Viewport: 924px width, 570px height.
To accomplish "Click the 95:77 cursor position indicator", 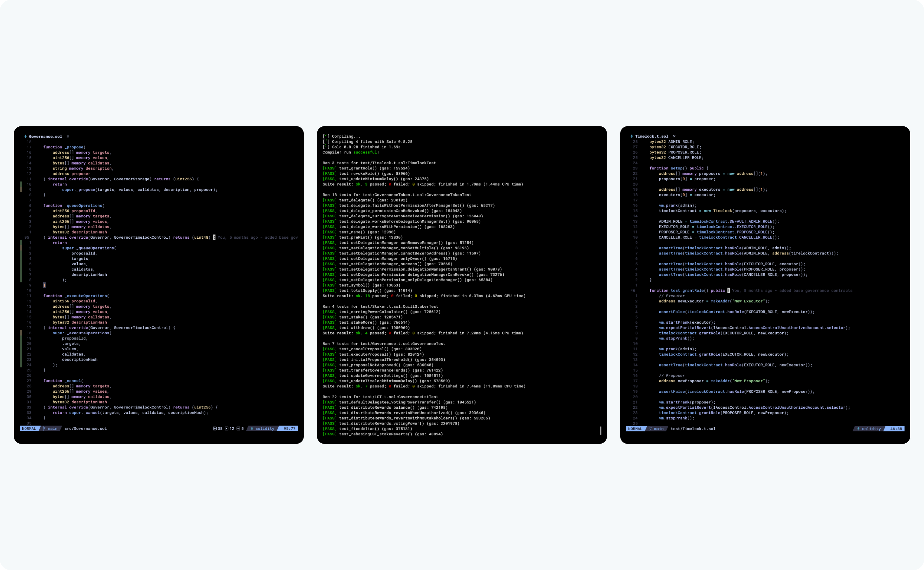I will pos(289,428).
